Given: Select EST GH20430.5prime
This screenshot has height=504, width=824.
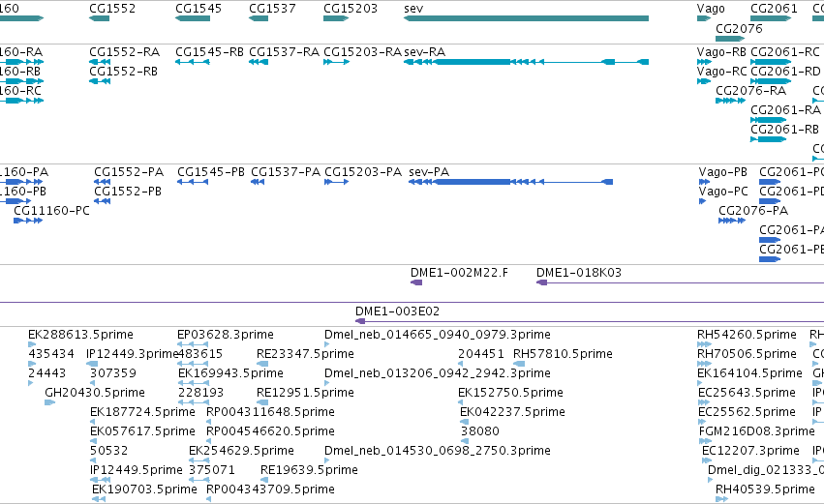Looking at the screenshot, I should pos(50,402).
